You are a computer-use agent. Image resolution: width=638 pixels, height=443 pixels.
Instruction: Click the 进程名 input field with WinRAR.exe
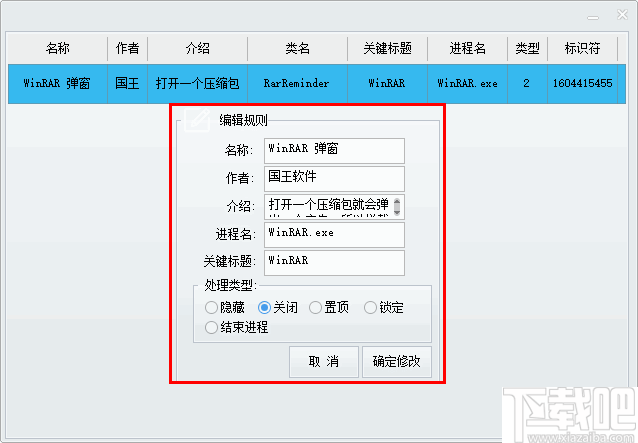334,235
